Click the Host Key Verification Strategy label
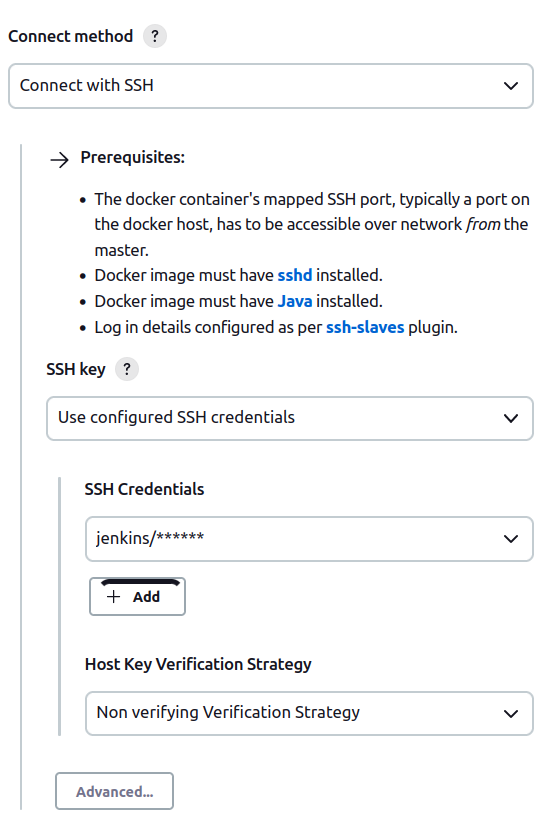This screenshot has width=547, height=831. click(198, 664)
